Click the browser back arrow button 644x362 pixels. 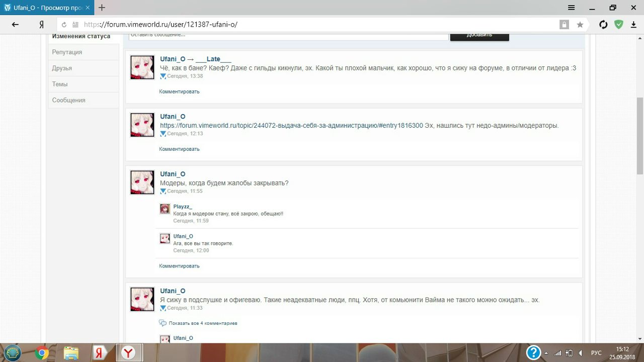click(15, 25)
